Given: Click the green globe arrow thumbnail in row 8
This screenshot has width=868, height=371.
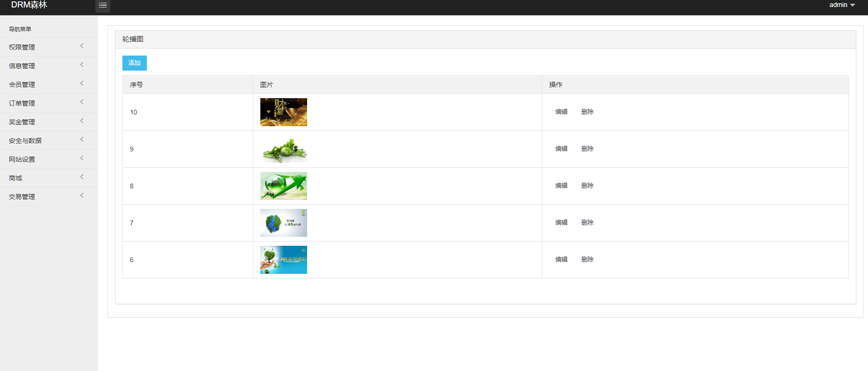Looking at the screenshot, I should 284,186.
